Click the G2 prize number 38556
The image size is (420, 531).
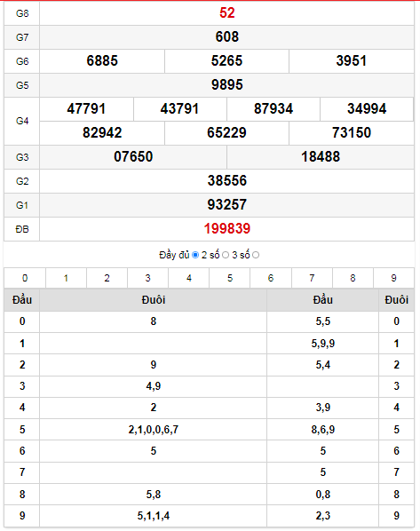coord(227,180)
